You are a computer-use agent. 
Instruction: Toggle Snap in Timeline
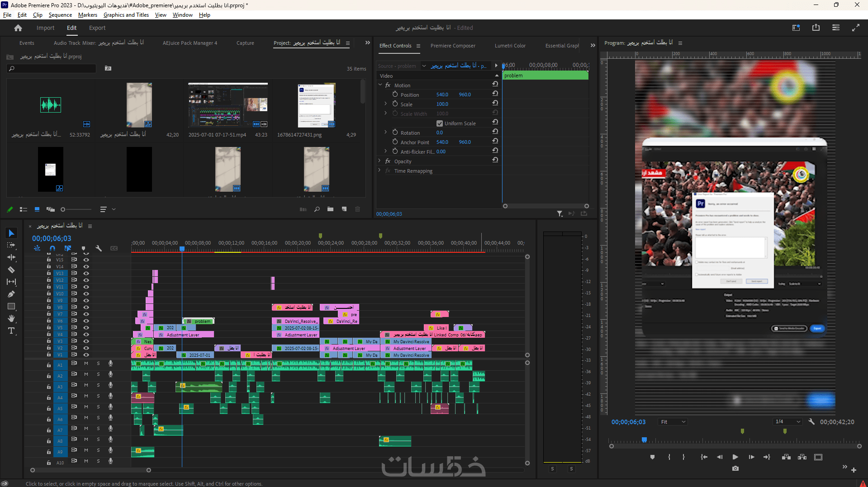[x=52, y=248]
